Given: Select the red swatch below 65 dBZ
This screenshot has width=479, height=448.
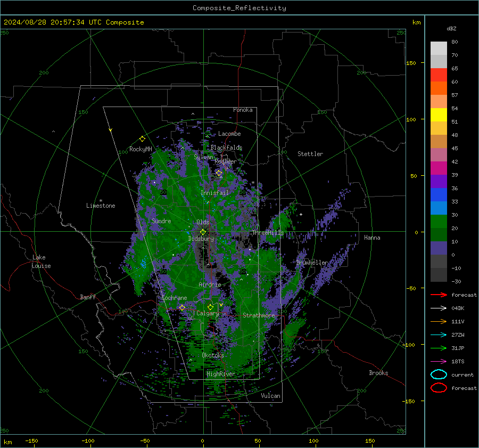Looking at the screenshot, I should coord(439,75).
